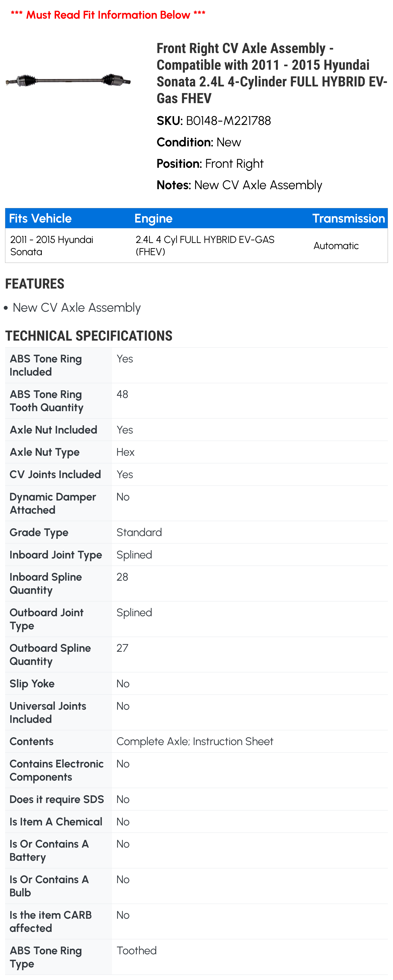393x980 pixels.
Task: Click the Is the item CARB affected label
Action: (x=51, y=921)
